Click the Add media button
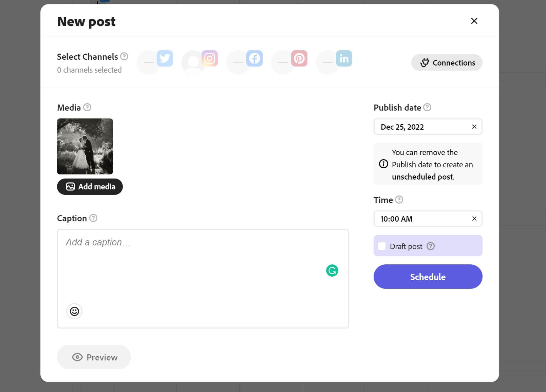546x392 pixels. click(x=90, y=187)
